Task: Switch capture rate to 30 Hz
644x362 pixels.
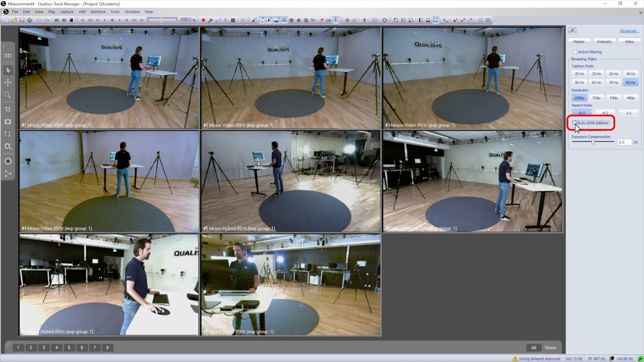Action: tap(613, 73)
